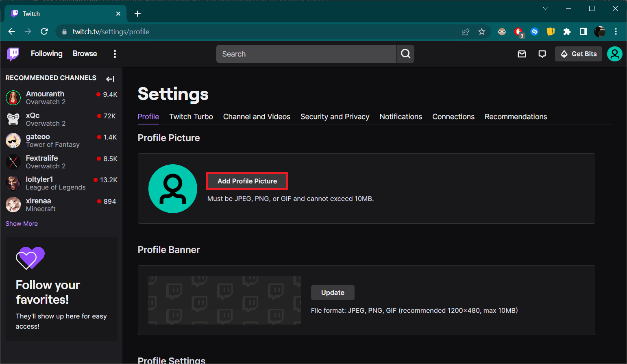
Task: Select the Profile settings tab
Action: pos(148,117)
